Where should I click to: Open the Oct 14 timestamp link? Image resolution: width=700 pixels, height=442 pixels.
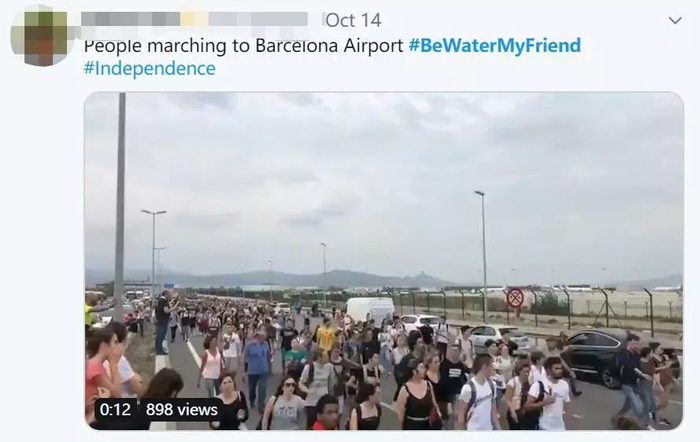tap(353, 20)
